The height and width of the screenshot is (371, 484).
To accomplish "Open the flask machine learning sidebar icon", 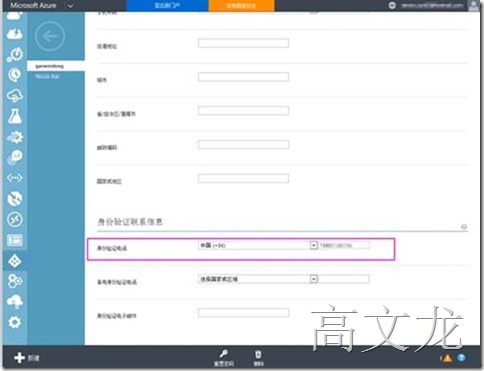I will 15,116.
